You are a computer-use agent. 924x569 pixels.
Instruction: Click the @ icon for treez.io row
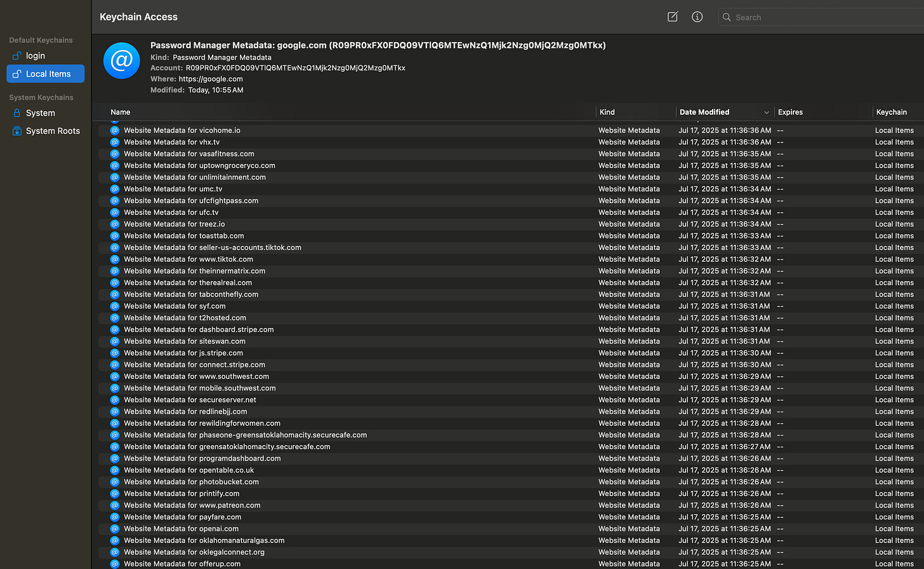(x=115, y=224)
